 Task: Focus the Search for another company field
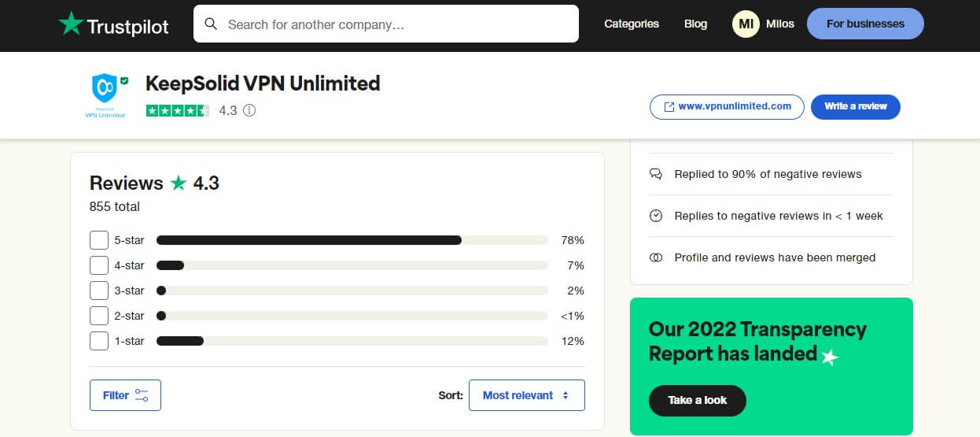coord(386,24)
